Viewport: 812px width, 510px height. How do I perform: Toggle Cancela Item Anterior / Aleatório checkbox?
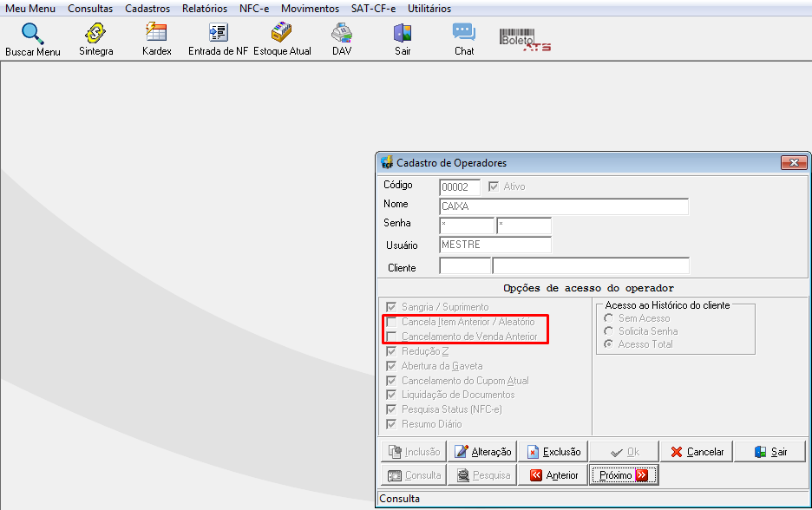[391, 322]
